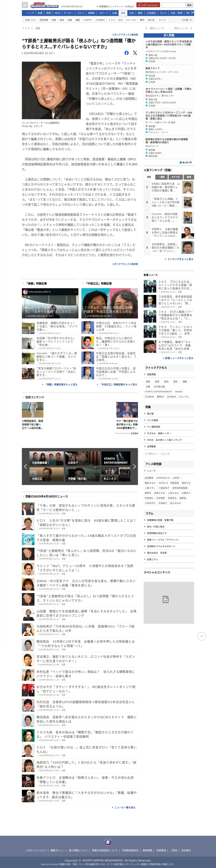Open the MLB nav tab
216x868 pixels.
pyautogui.click(x=57, y=13)
